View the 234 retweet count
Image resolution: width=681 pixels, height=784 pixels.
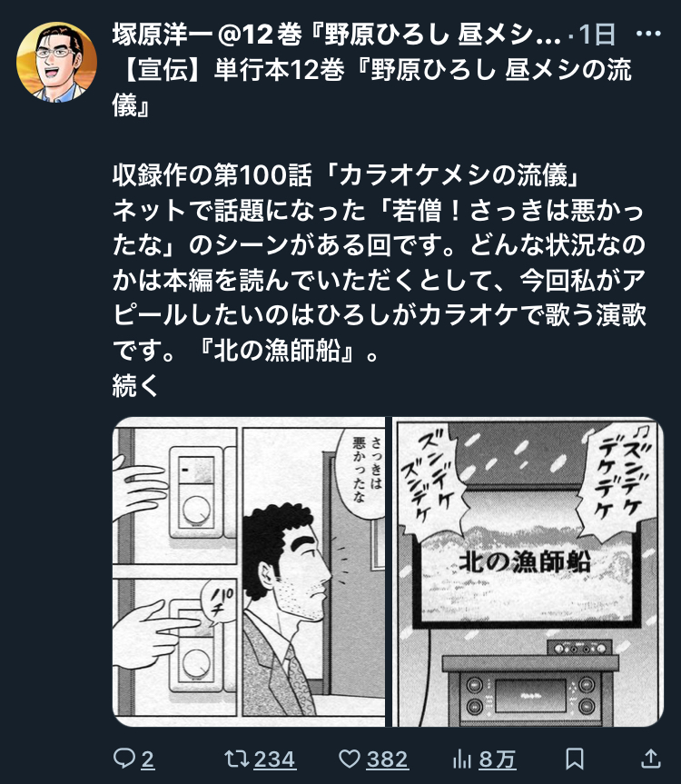(275, 759)
